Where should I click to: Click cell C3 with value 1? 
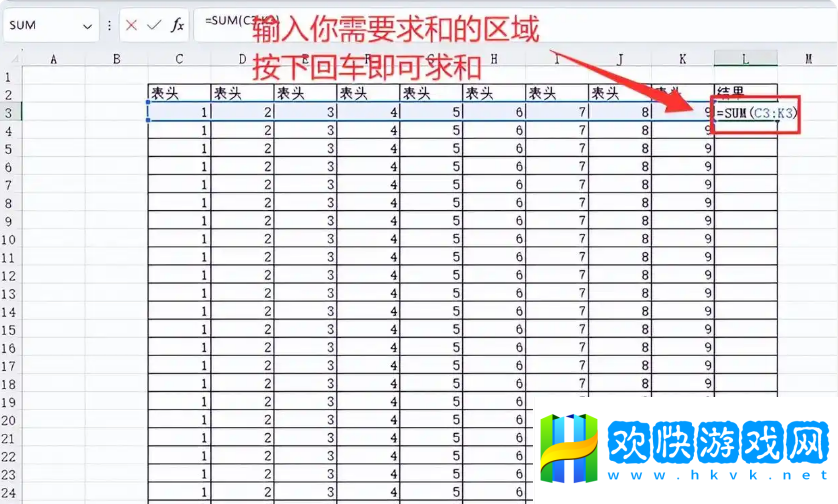(x=180, y=112)
